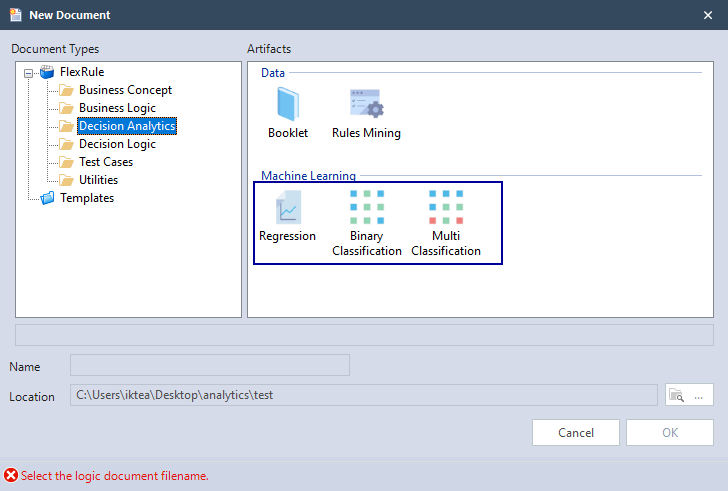Viewport: 728px width, 491px height.
Task: Select Utilities tree item
Action: [x=98, y=180]
